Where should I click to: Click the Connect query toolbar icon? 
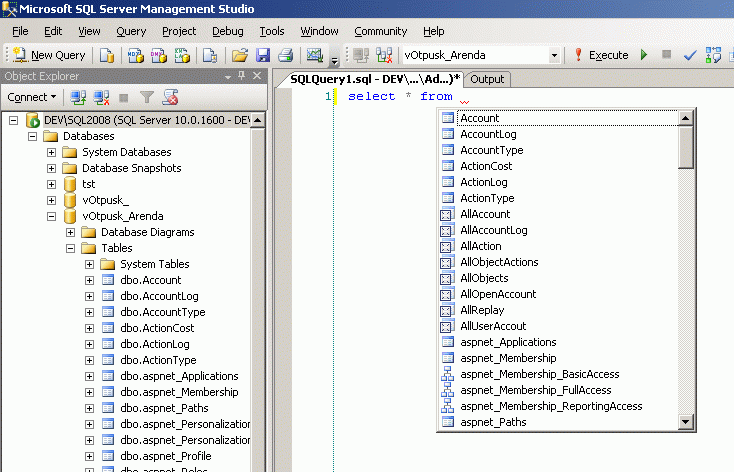click(x=361, y=55)
